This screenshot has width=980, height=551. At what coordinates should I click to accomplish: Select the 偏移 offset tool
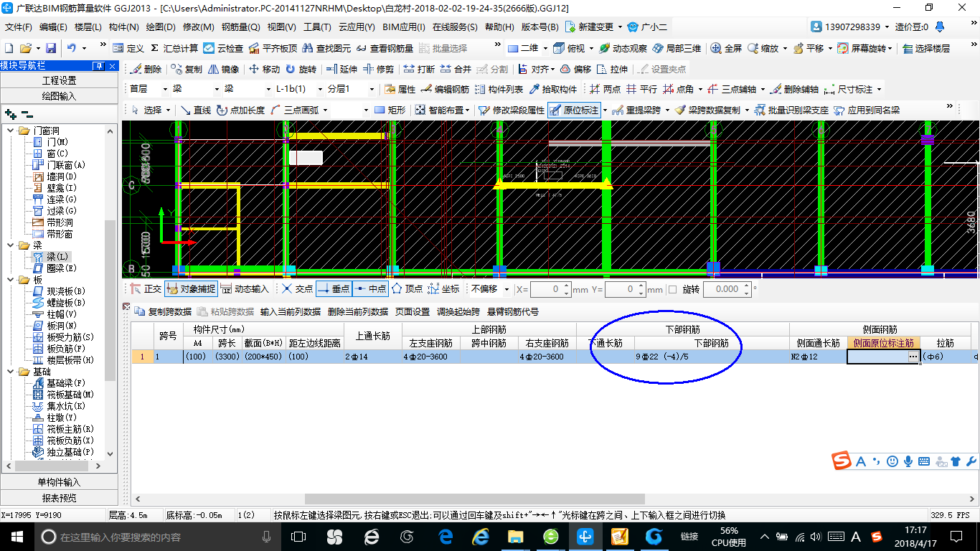pos(575,69)
